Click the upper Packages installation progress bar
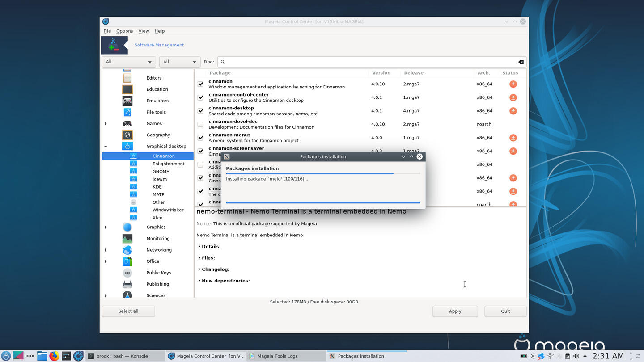 pyautogui.click(x=323, y=173)
